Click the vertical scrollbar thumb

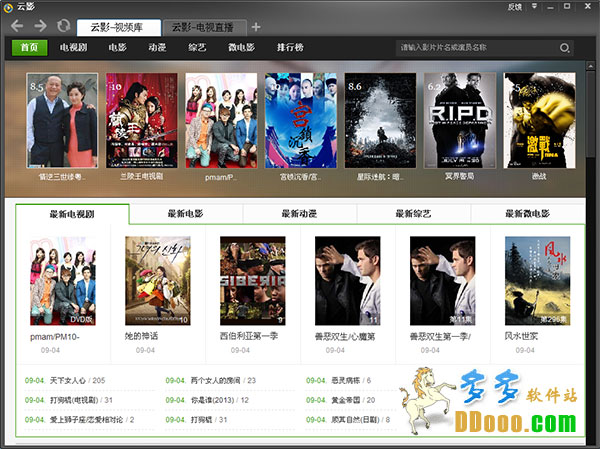pyautogui.click(x=590, y=113)
